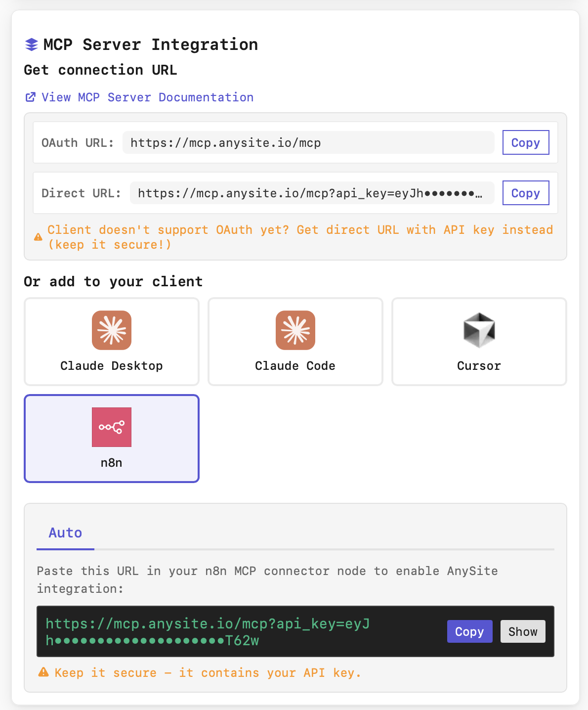
Task: Click the 'Keep it secure' API key warning text
Action: [208, 673]
